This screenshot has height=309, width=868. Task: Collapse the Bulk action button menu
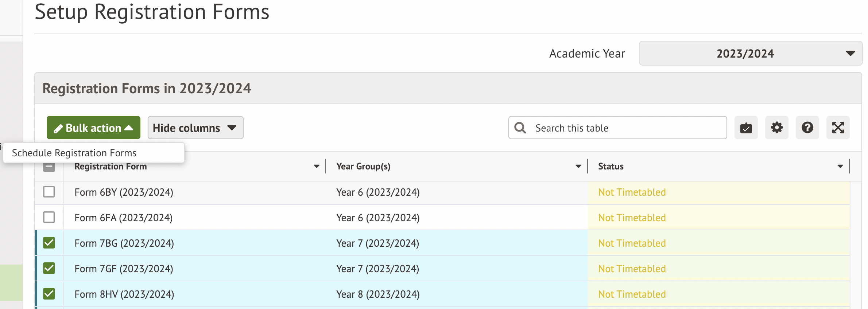coord(93,128)
